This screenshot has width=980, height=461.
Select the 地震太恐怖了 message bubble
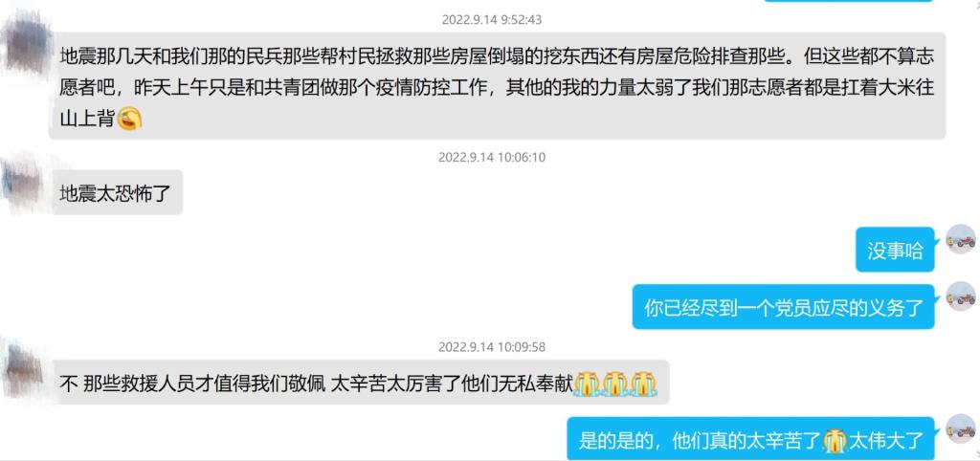pos(117,192)
